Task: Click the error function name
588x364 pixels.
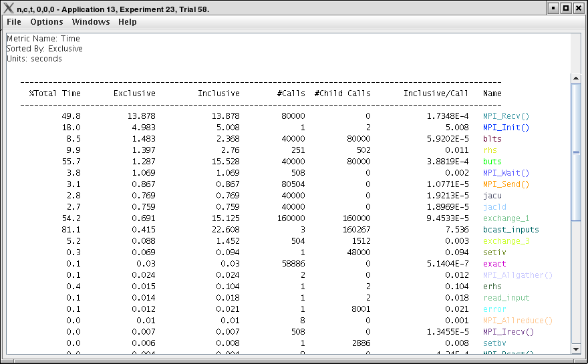Action: (494, 309)
